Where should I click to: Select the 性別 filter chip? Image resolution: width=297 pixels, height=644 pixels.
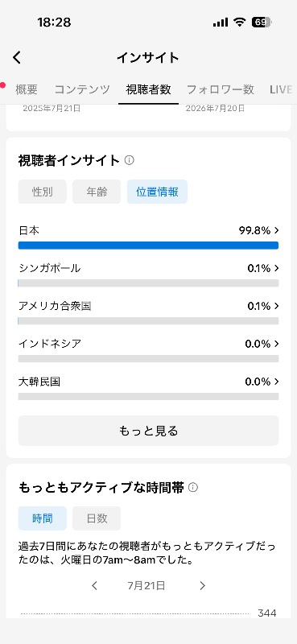pos(43,192)
